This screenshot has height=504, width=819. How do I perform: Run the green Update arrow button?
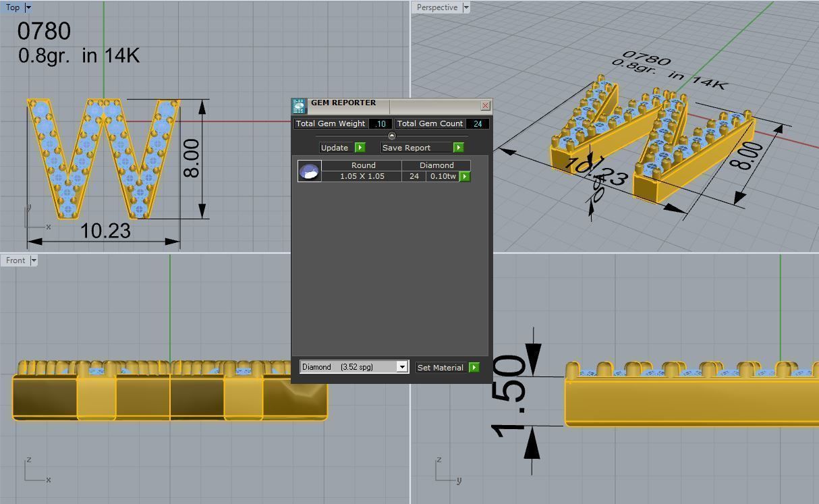pyautogui.click(x=360, y=147)
